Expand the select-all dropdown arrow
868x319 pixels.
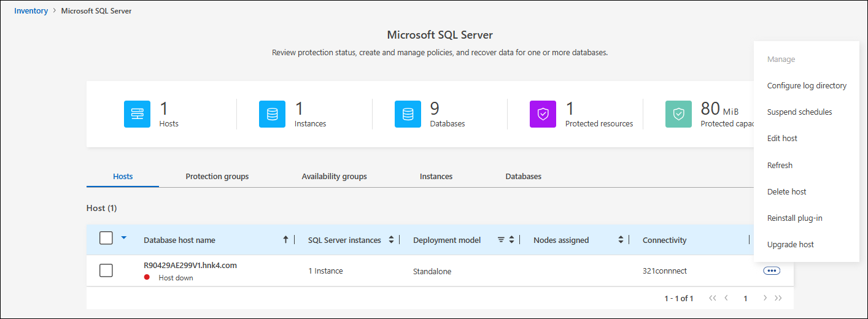[124, 237]
